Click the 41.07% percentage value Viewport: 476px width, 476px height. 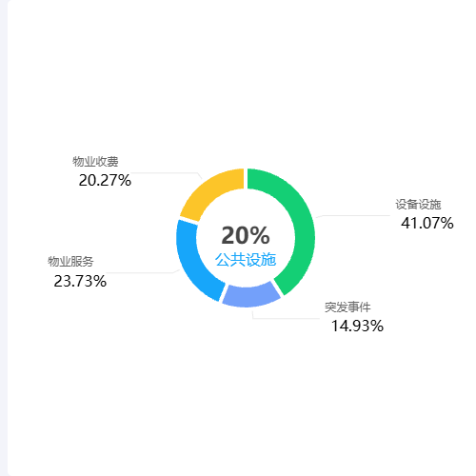click(x=427, y=223)
